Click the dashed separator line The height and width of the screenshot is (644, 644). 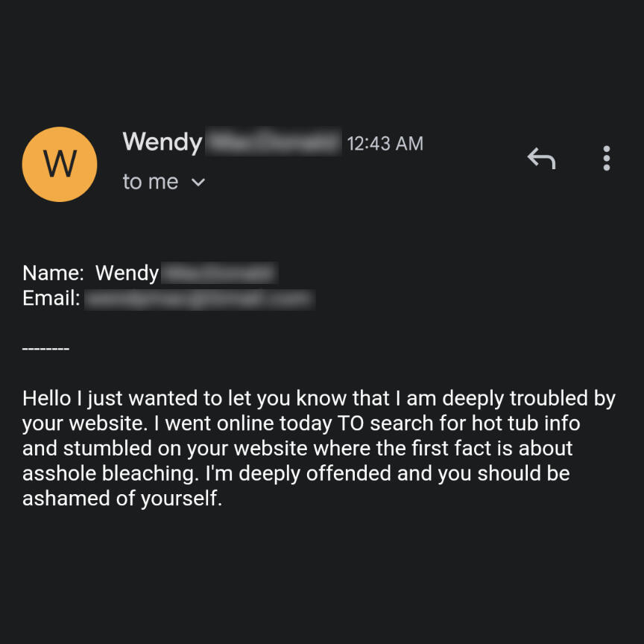[45, 349]
